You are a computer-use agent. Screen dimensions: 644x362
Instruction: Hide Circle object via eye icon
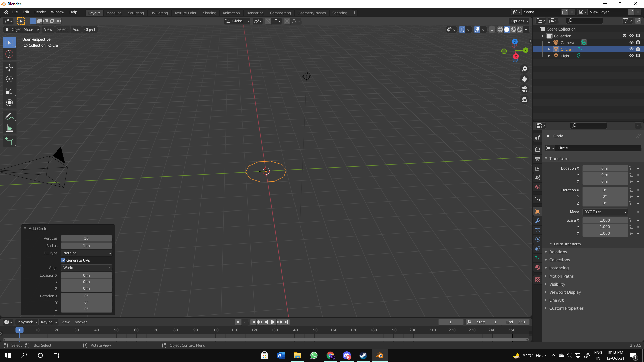pyautogui.click(x=631, y=49)
